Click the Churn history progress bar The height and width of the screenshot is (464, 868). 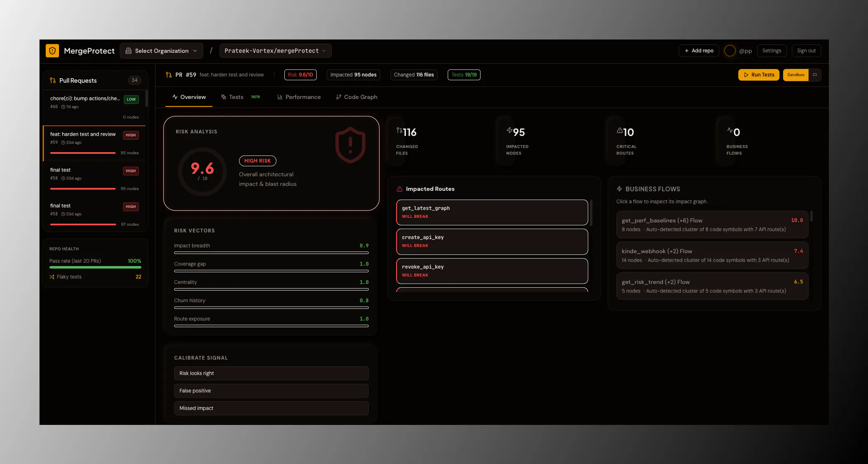point(271,308)
